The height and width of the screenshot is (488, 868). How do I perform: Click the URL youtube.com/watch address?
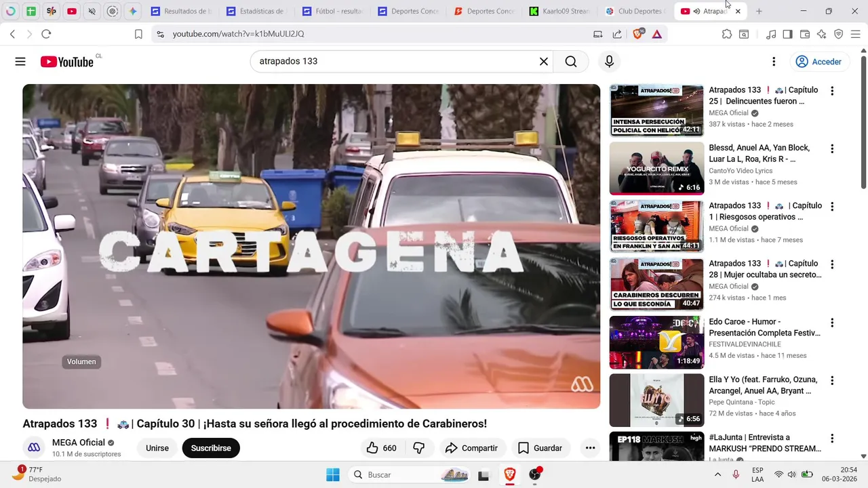pyautogui.click(x=238, y=34)
